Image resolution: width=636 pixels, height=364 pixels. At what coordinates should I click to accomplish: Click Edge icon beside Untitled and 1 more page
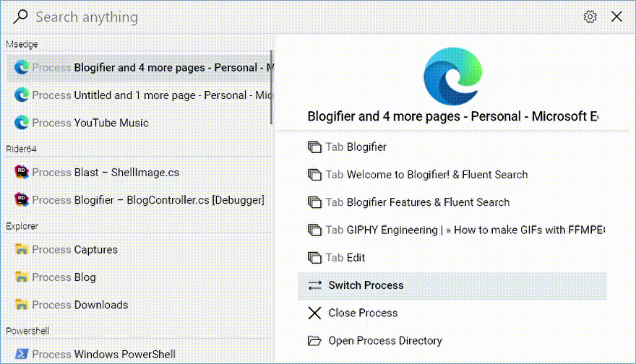click(x=22, y=95)
